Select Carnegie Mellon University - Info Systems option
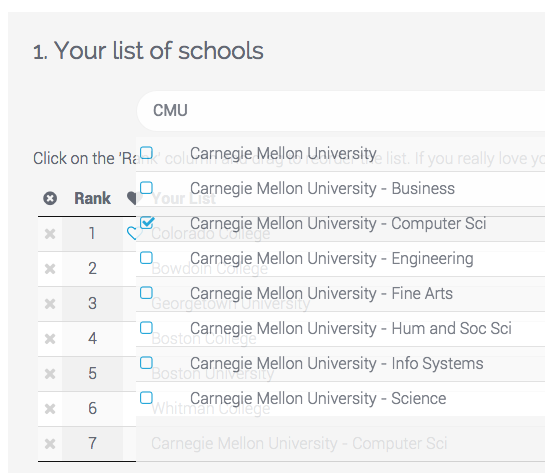 [340, 364]
